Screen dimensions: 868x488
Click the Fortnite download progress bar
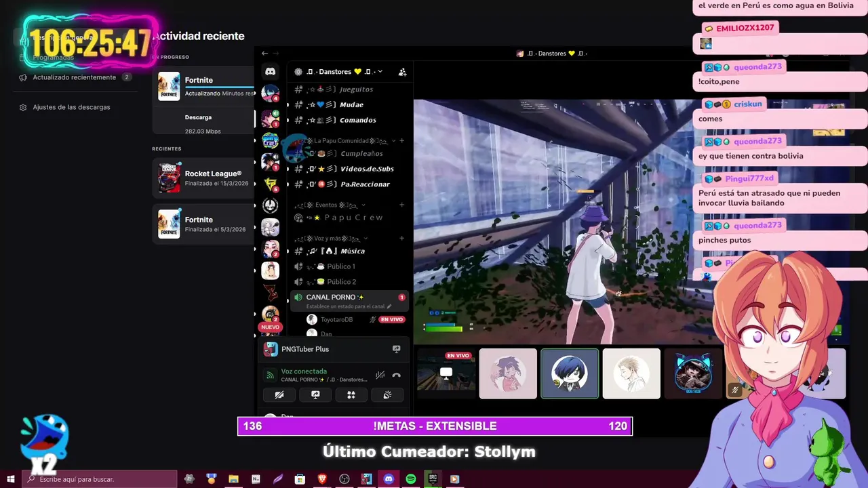coord(220,87)
